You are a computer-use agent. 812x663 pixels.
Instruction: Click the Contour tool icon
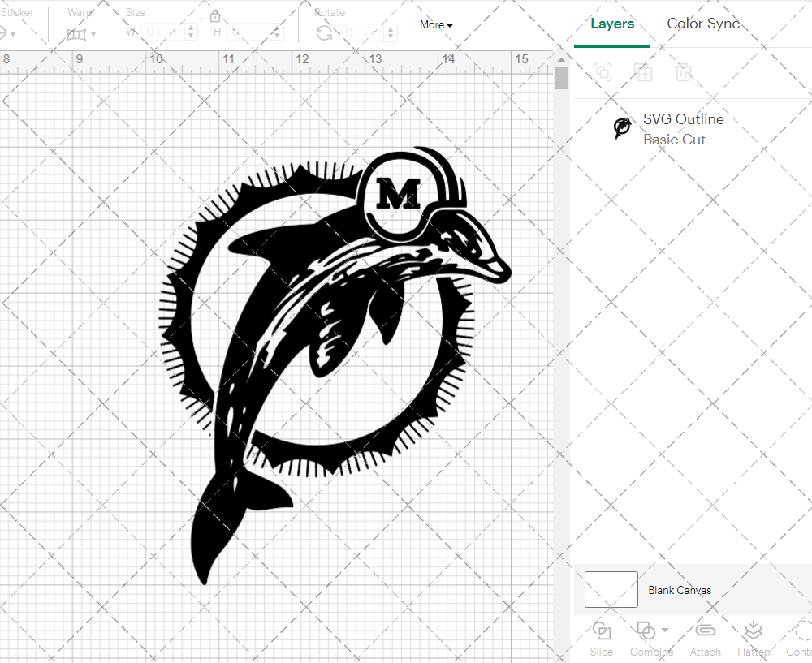click(x=802, y=631)
